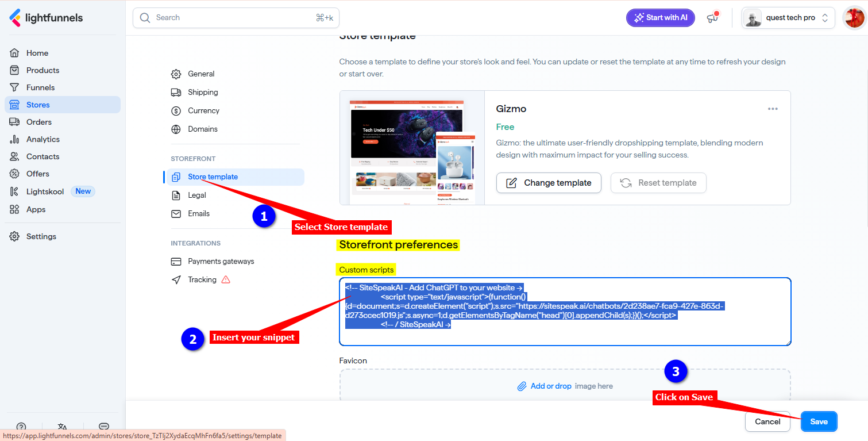Screen dimensions: 868x441
Task: Click the Custom scripts label
Action: click(x=367, y=270)
